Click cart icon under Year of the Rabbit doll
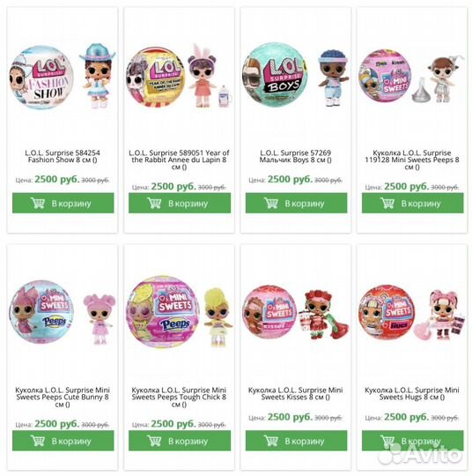Screen dimensions: 472x476 [154, 203]
